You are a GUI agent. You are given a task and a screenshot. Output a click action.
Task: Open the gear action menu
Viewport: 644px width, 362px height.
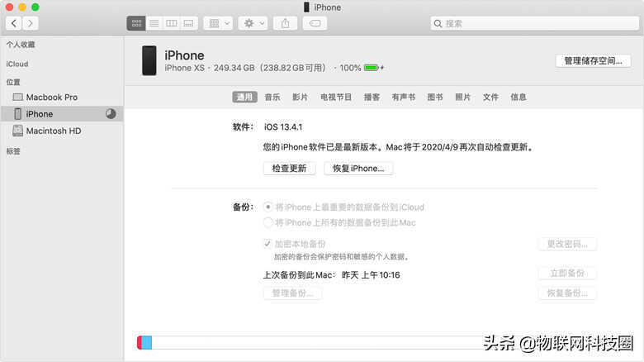click(253, 23)
